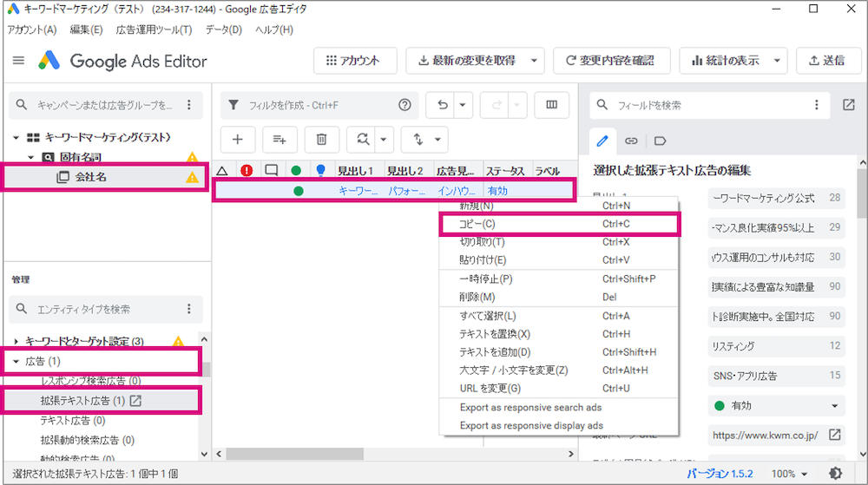Choose コピー(C) from context menu
Viewport: 868px width, 485px height.
click(558, 224)
